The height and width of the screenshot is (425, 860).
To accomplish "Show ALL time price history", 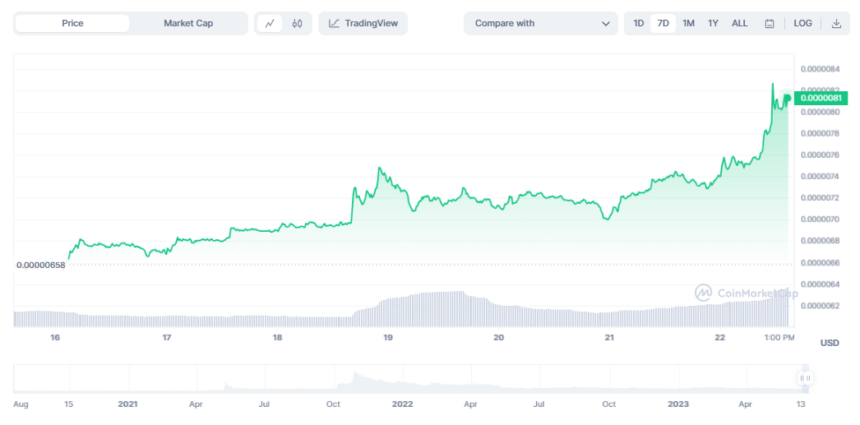I will pyautogui.click(x=739, y=23).
